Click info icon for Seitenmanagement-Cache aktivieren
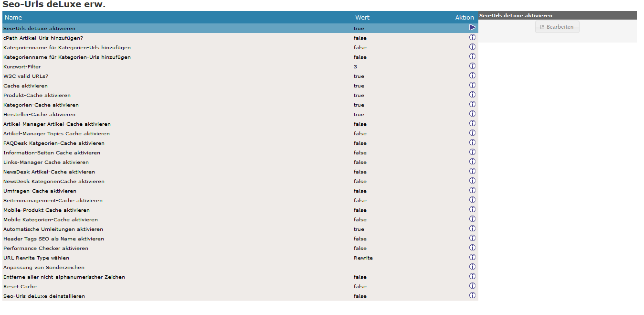The width and height of the screenshot is (644, 315). [472, 200]
